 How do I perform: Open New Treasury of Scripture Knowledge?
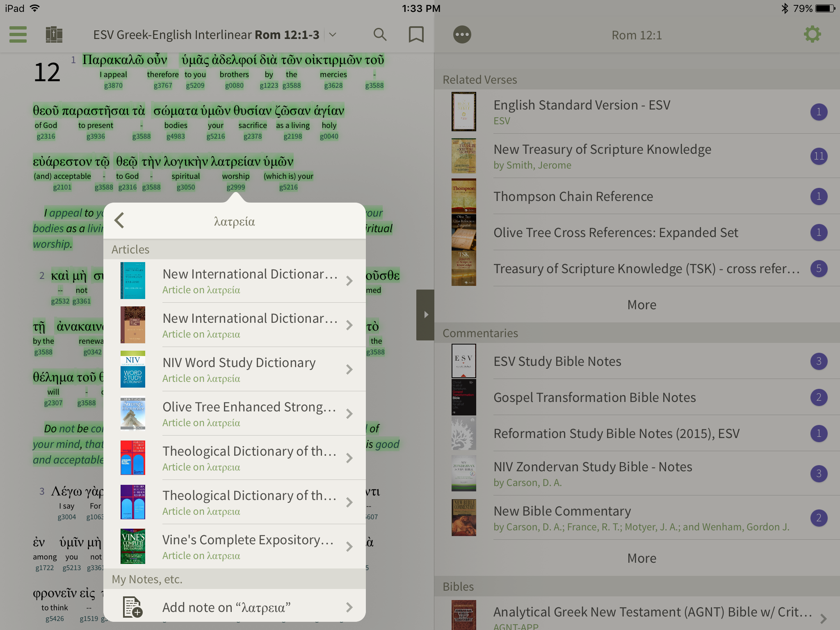(x=637, y=156)
